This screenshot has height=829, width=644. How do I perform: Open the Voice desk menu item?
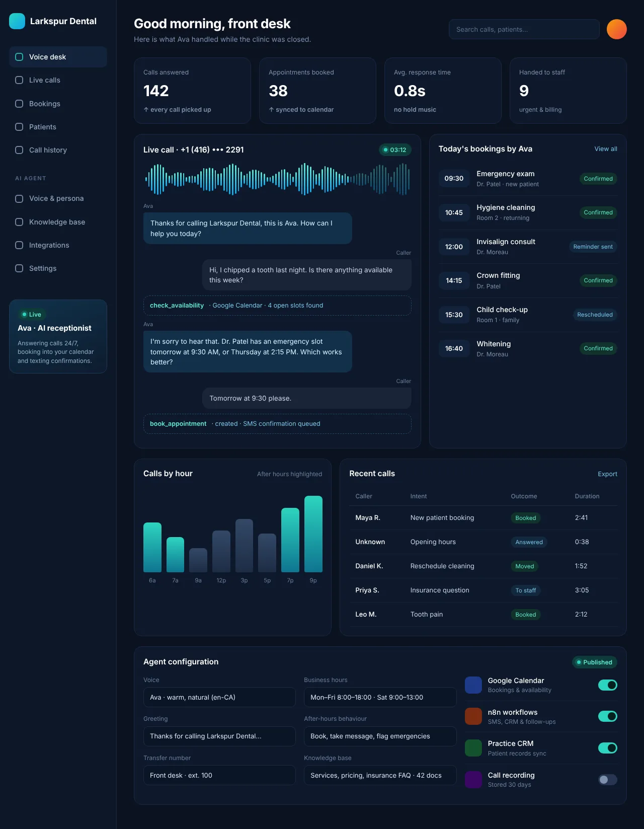pos(58,57)
